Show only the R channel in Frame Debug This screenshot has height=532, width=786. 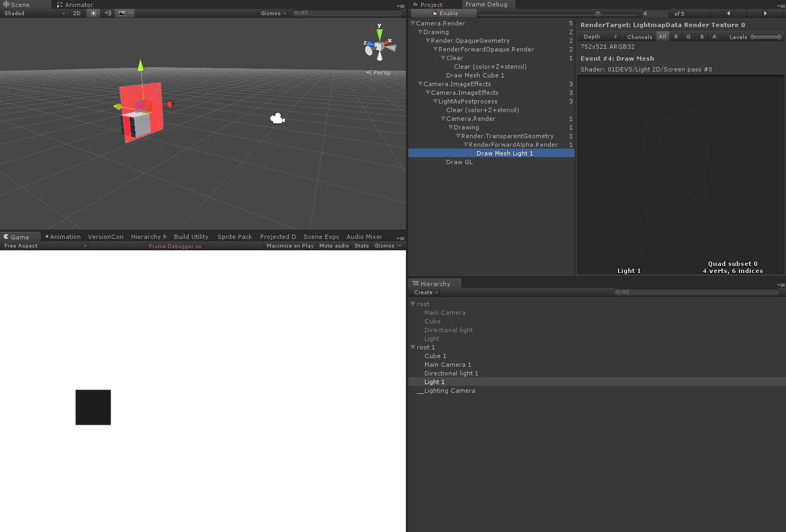tap(675, 36)
